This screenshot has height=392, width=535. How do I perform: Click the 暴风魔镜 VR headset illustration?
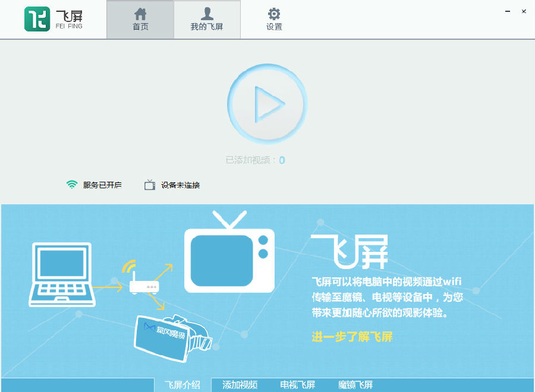pos(169,335)
